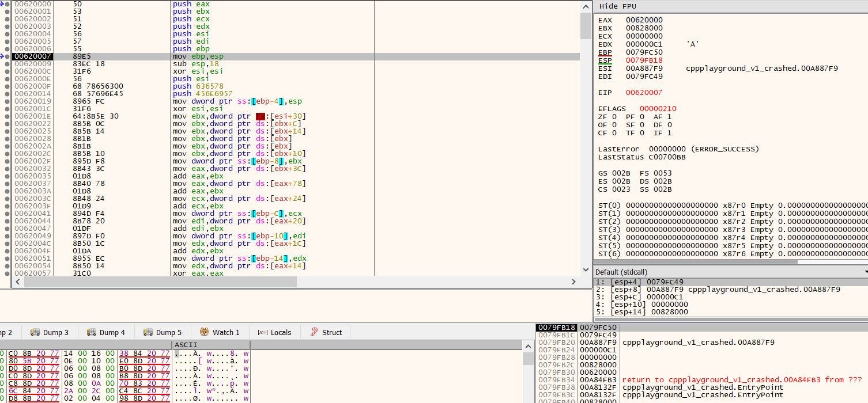Select the EAX register value 00620000

click(644, 20)
